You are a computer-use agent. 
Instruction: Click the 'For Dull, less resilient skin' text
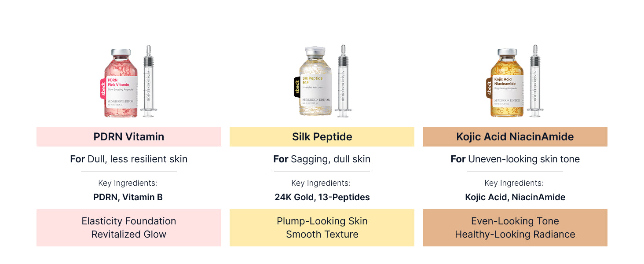[x=129, y=159]
